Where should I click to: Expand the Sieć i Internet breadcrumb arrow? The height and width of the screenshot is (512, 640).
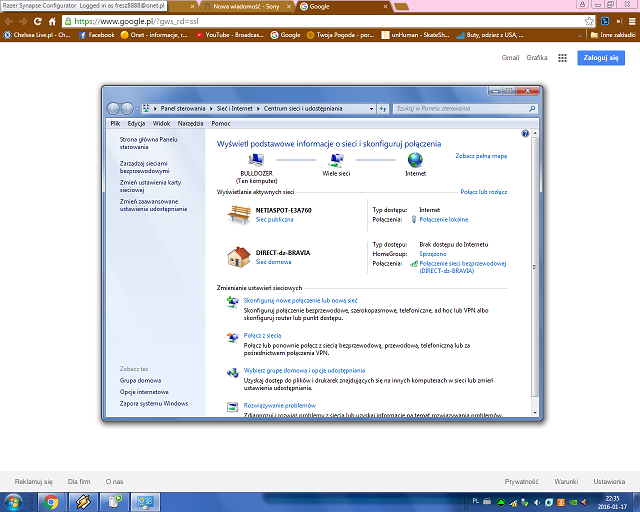point(259,107)
